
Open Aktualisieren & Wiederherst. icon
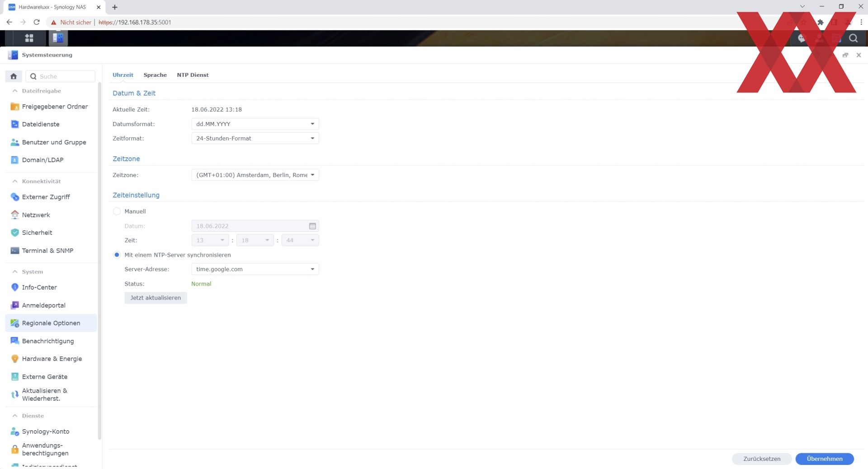[x=15, y=394]
